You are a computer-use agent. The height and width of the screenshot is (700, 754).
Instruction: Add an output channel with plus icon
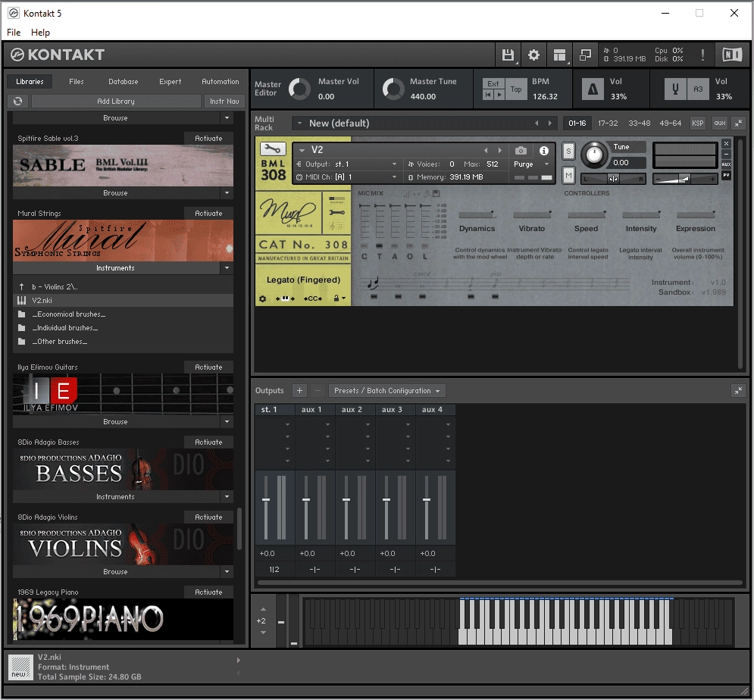[x=299, y=390]
